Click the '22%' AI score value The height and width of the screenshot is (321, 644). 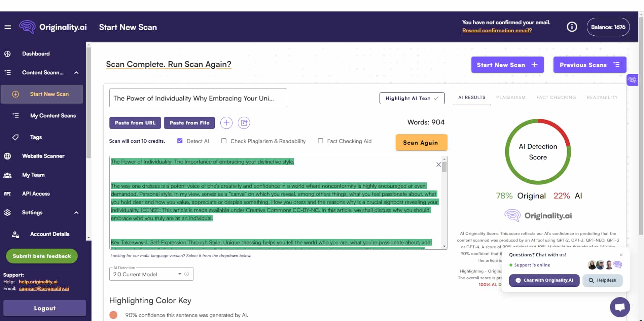tap(562, 196)
